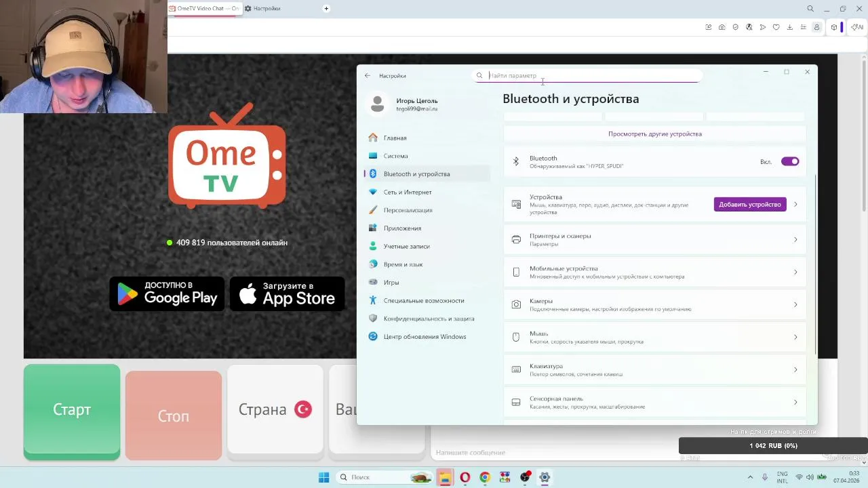Open Конфиденциальность и защита section
This screenshot has height=488, width=868.
[x=427, y=319]
